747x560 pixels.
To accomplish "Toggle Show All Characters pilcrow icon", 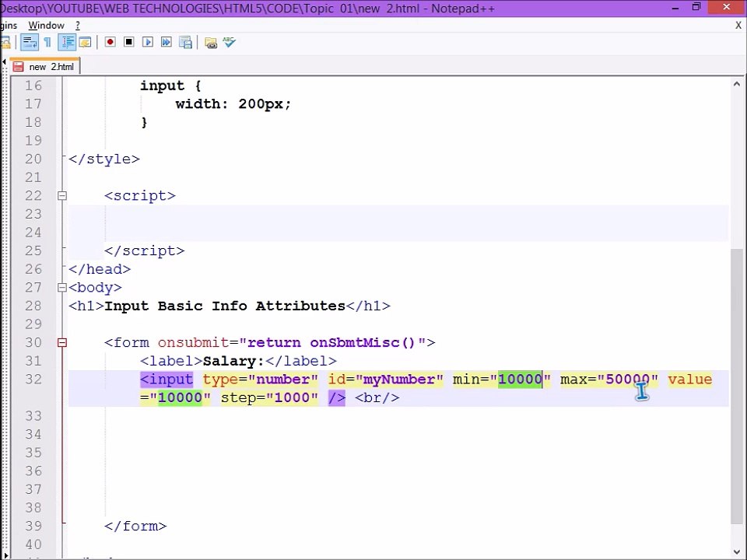I will [47, 42].
